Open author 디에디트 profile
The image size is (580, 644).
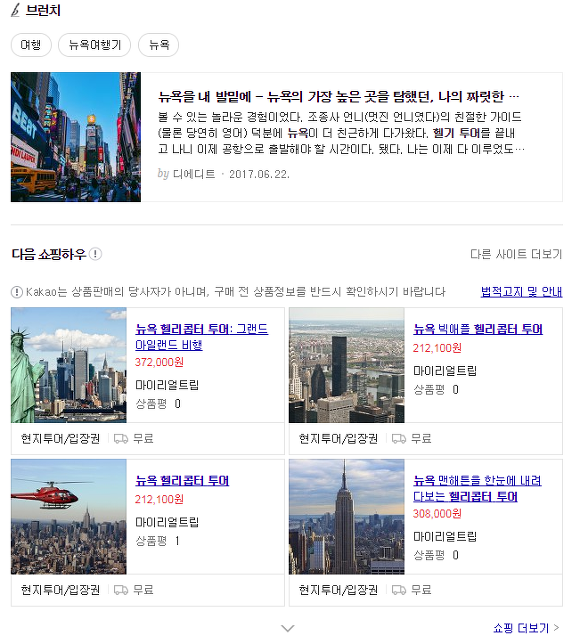click(x=194, y=174)
